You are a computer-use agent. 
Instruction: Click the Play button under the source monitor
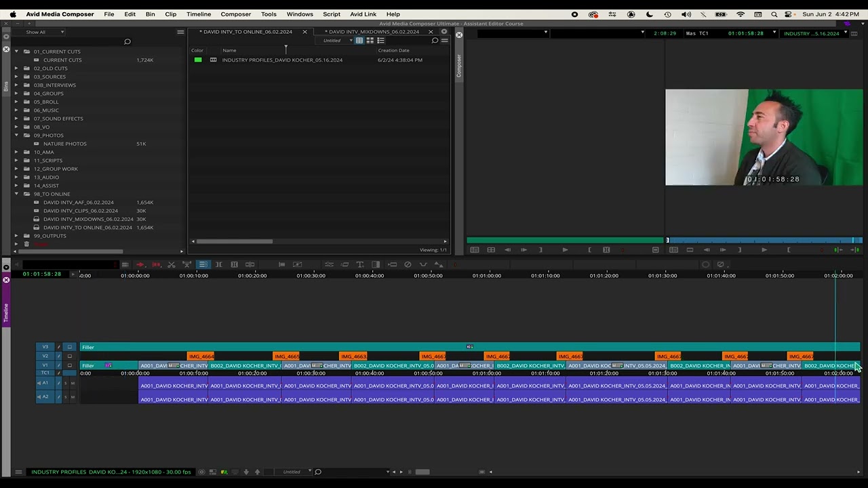pos(565,250)
